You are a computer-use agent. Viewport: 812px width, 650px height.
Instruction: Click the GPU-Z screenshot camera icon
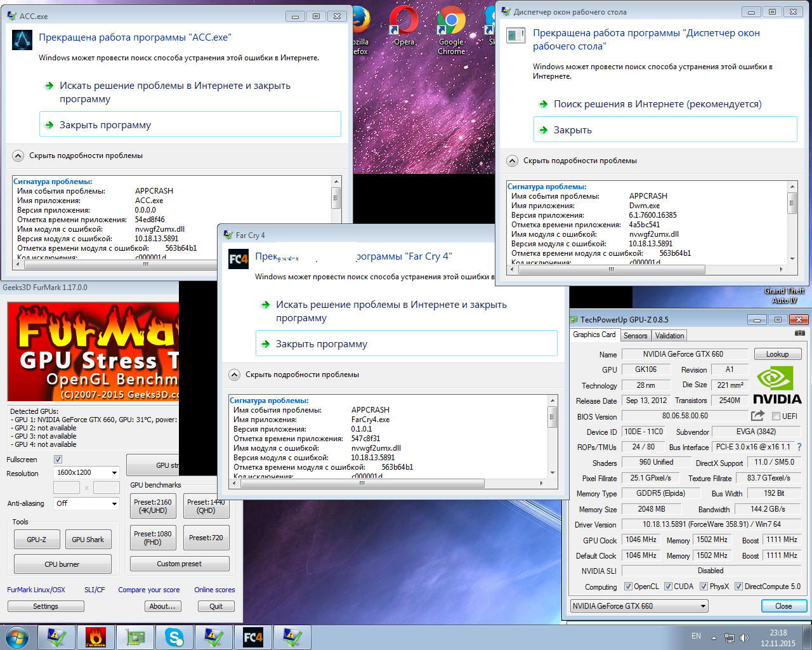[x=799, y=333]
